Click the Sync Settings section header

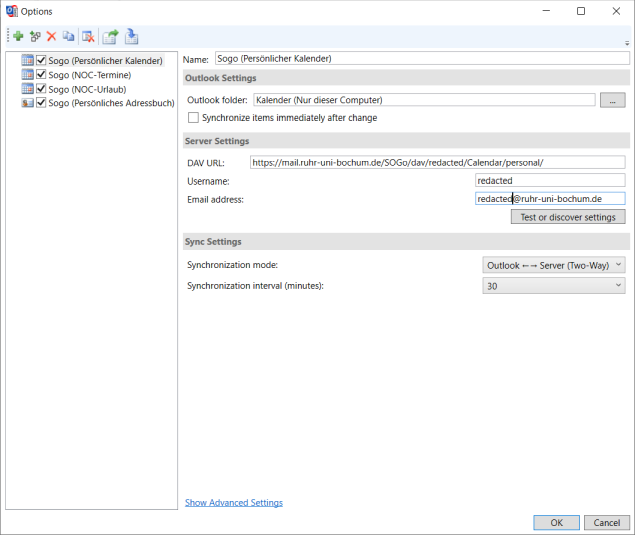406,242
